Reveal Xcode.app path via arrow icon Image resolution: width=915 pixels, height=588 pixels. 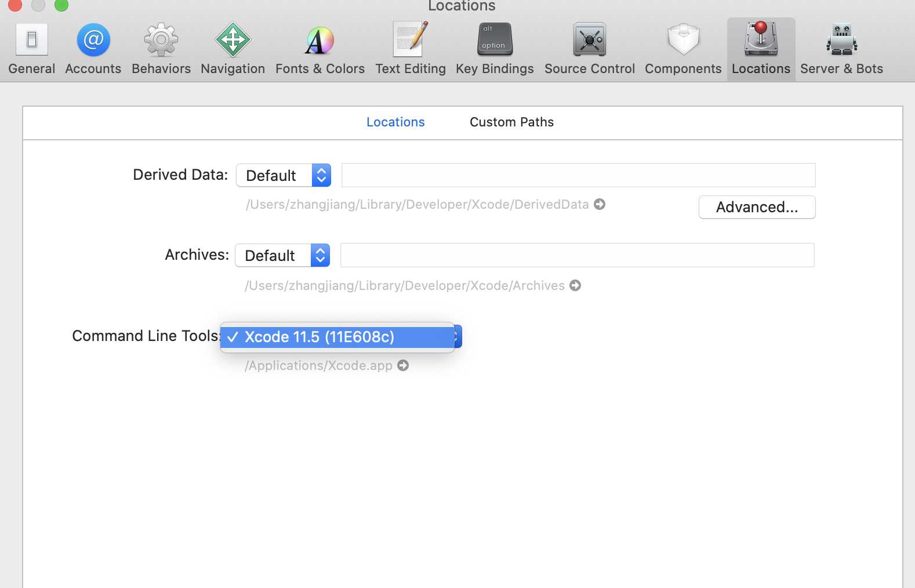tap(403, 365)
